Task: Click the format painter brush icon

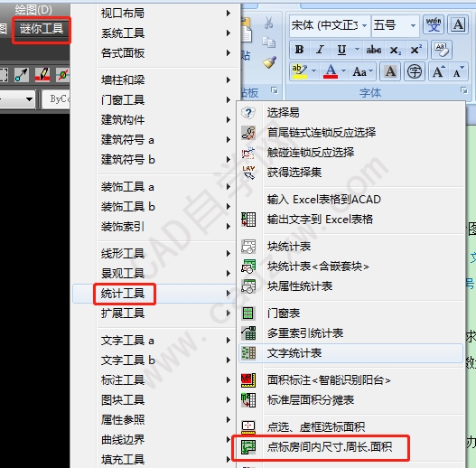Action: click(269, 62)
